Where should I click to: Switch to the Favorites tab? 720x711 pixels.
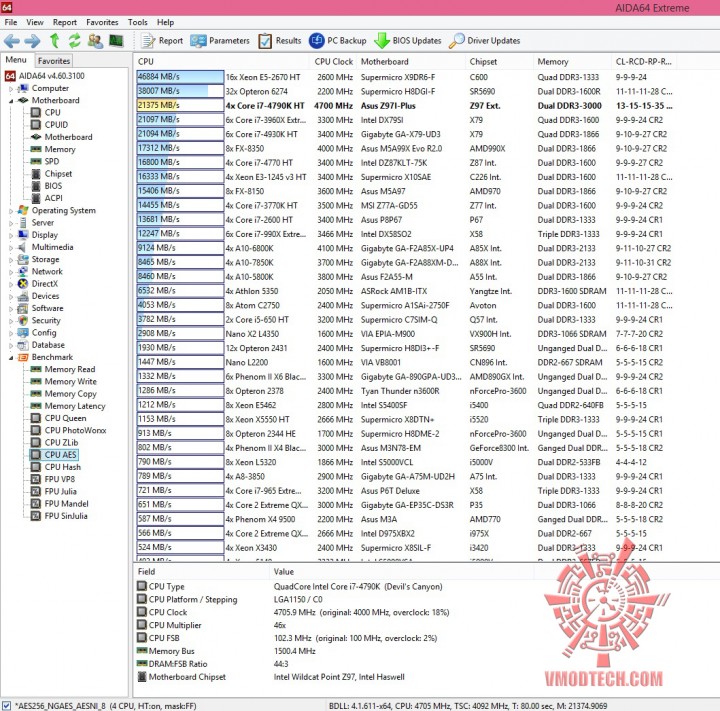54,61
